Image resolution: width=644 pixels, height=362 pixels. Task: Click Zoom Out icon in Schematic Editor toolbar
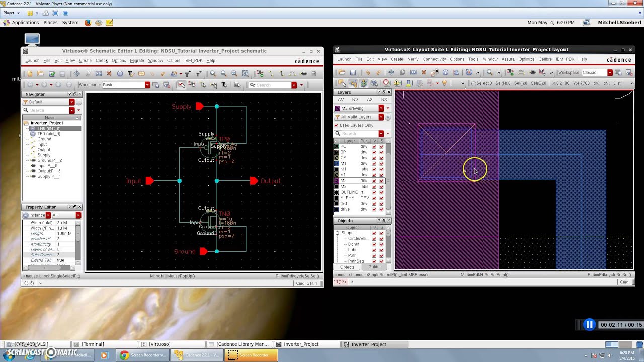(223, 74)
